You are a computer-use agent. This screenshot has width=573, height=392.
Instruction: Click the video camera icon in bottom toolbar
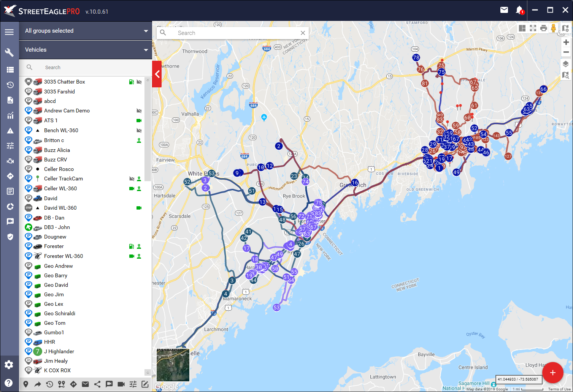click(x=121, y=384)
